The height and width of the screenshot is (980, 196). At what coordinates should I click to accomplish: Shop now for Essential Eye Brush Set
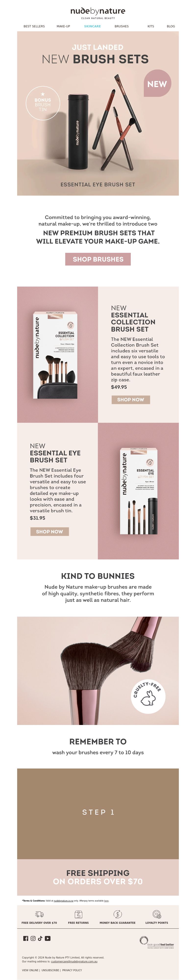tap(49, 532)
